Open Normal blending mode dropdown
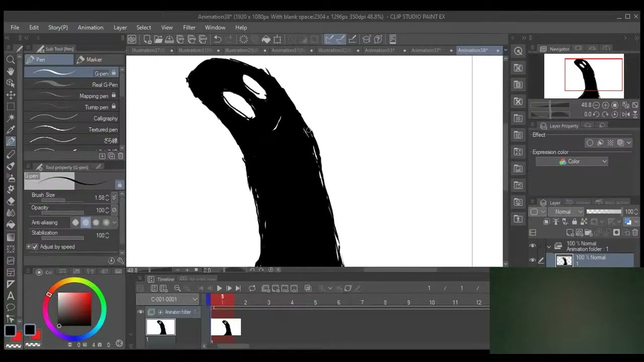 pyautogui.click(x=566, y=212)
